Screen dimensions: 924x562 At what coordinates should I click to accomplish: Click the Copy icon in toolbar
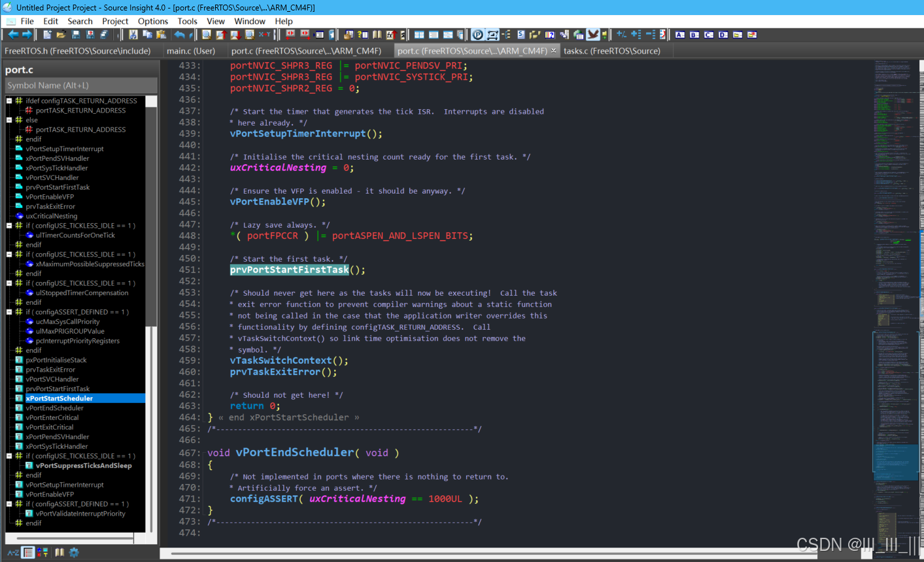pos(147,35)
